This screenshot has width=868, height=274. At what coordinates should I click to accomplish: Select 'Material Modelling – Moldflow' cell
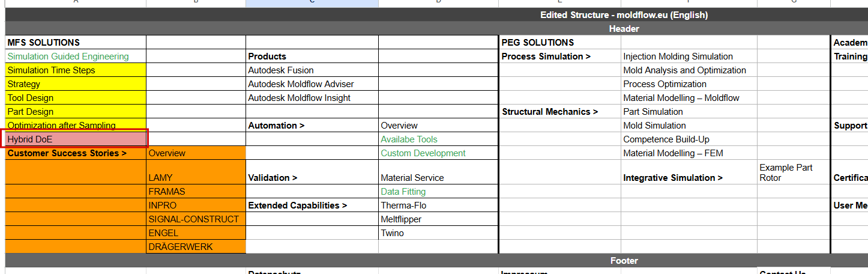(689, 98)
